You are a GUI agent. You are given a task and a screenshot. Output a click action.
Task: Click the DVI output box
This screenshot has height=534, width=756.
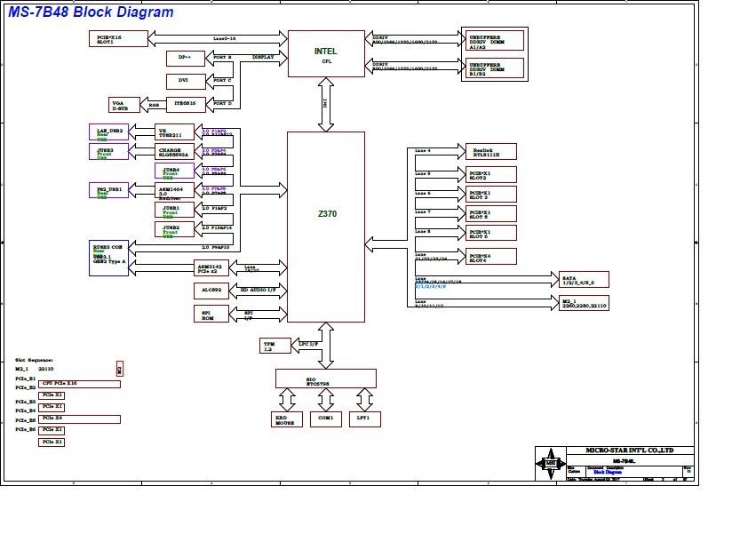[x=185, y=82]
